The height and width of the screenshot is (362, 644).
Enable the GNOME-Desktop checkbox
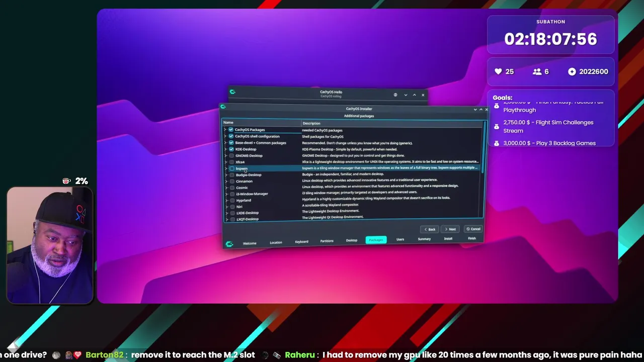pos(231,156)
